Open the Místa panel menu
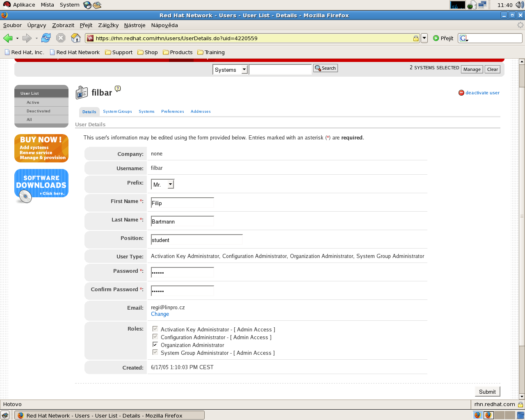Viewport: 525px width, 420px height. 47,5
